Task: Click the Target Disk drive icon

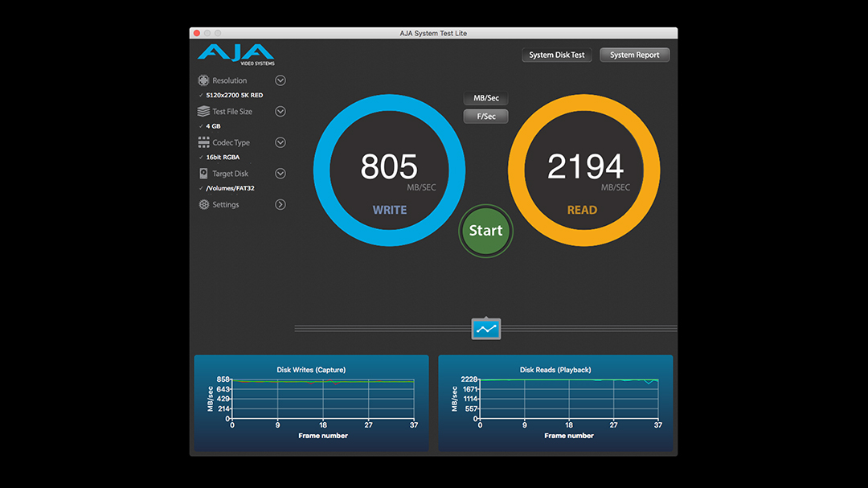Action: click(x=203, y=174)
